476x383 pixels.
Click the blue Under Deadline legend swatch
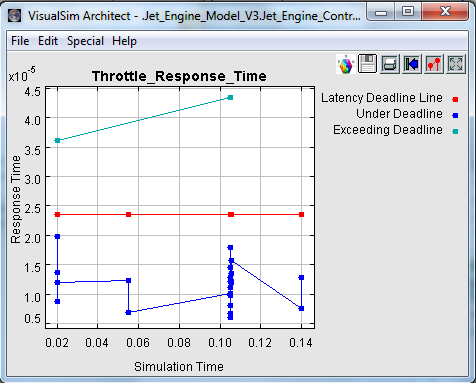pyautogui.click(x=455, y=115)
